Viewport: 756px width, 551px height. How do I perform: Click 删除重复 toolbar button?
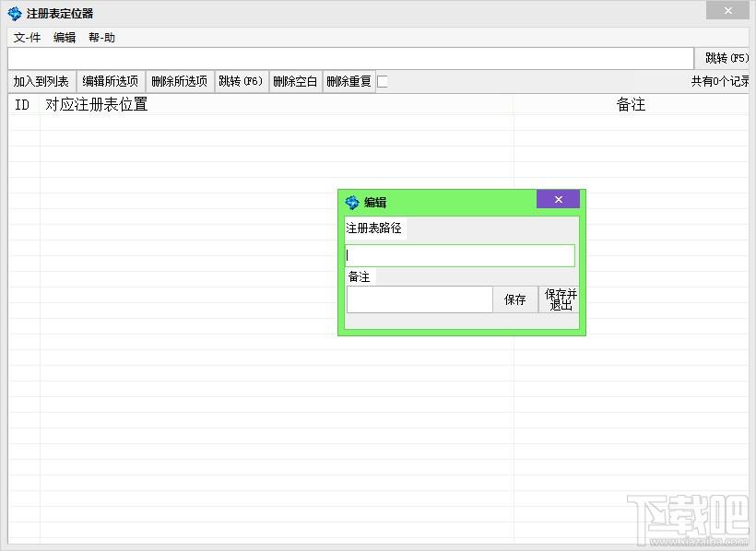point(348,81)
